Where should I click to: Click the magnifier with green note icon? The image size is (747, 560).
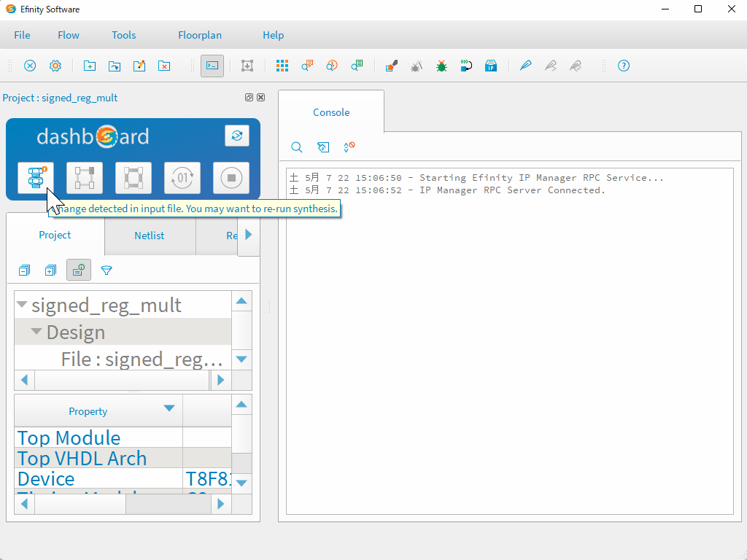(357, 66)
